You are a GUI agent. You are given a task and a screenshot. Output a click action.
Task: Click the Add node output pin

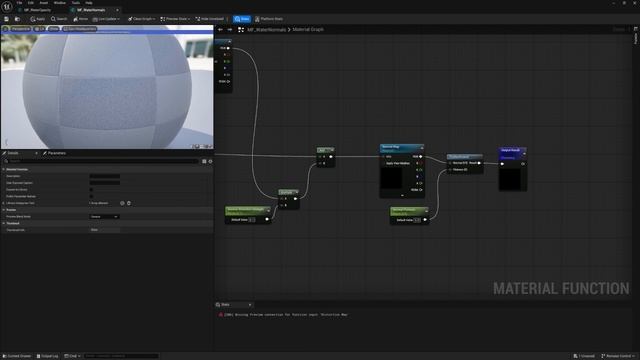click(331, 157)
